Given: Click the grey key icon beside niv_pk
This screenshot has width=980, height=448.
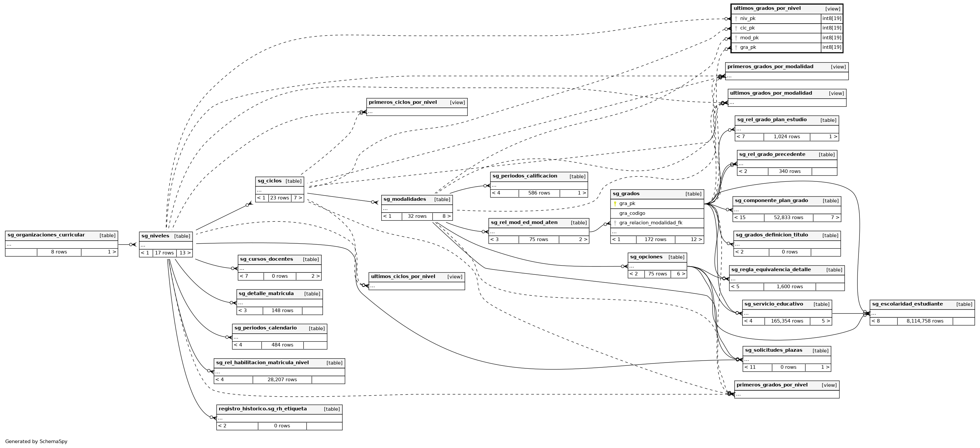Looking at the screenshot, I should pyautogui.click(x=736, y=19).
